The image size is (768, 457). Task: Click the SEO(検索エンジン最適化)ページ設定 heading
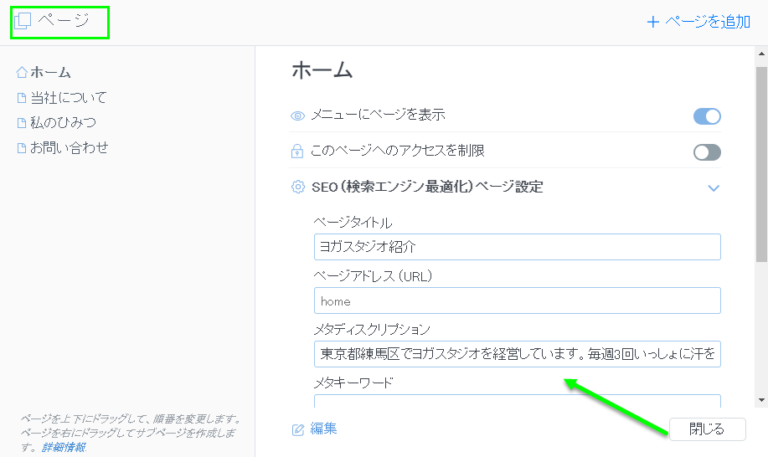click(x=428, y=187)
